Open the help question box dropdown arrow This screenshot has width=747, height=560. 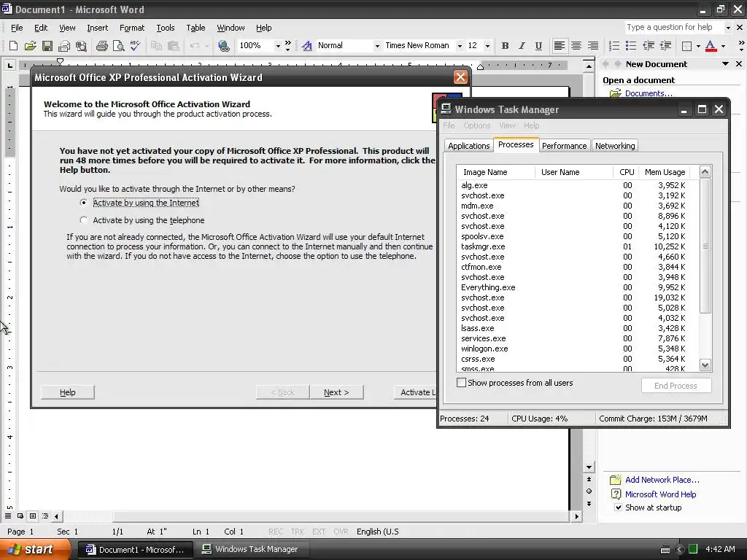[727, 28]
